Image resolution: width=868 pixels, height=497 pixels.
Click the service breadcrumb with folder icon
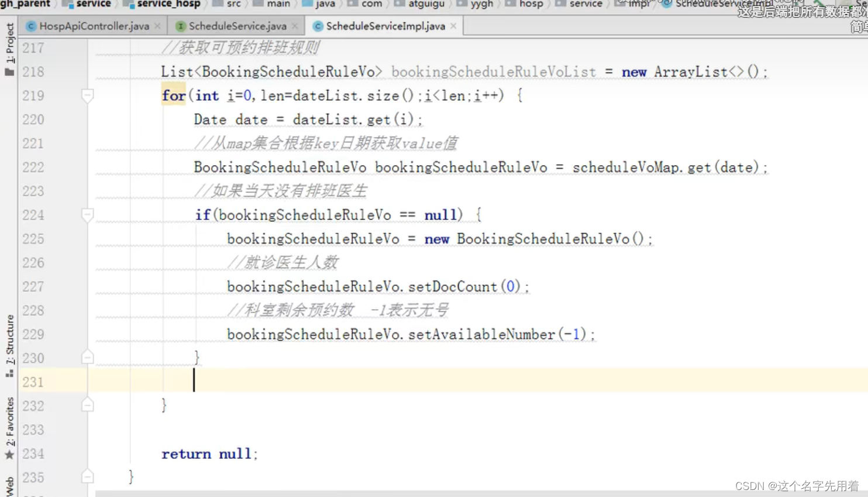coord(87,4)
